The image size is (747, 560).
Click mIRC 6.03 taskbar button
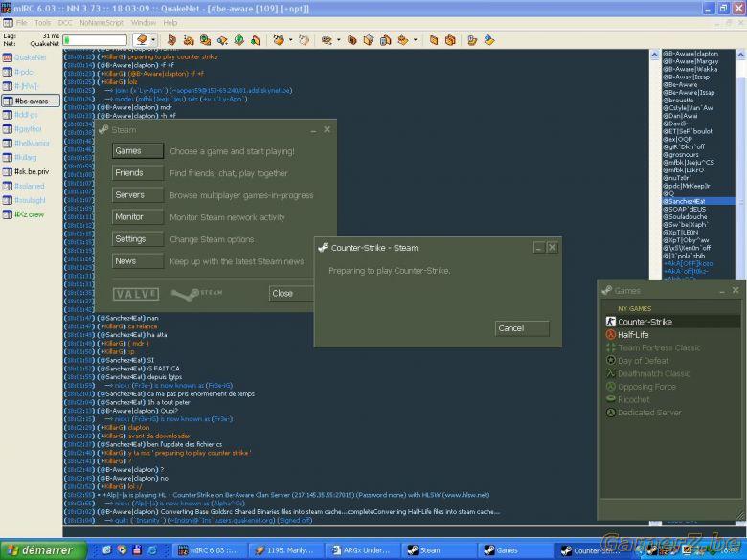(210, 550)
